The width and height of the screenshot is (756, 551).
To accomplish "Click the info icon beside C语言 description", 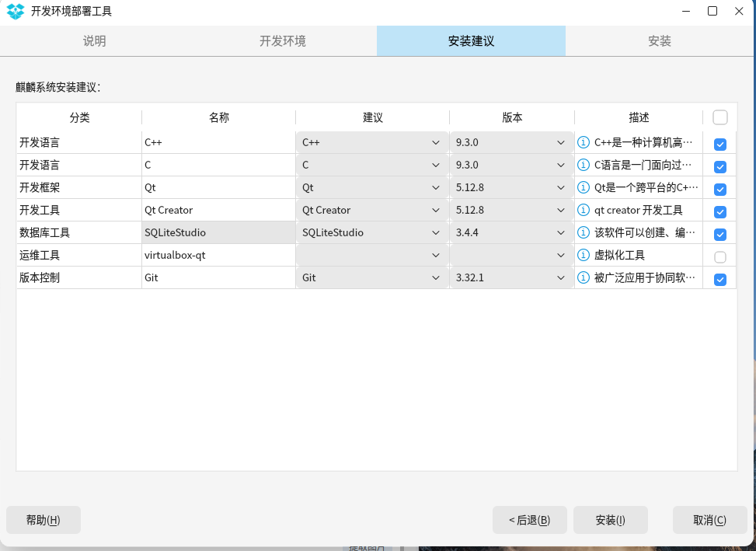I will (584, 165).
